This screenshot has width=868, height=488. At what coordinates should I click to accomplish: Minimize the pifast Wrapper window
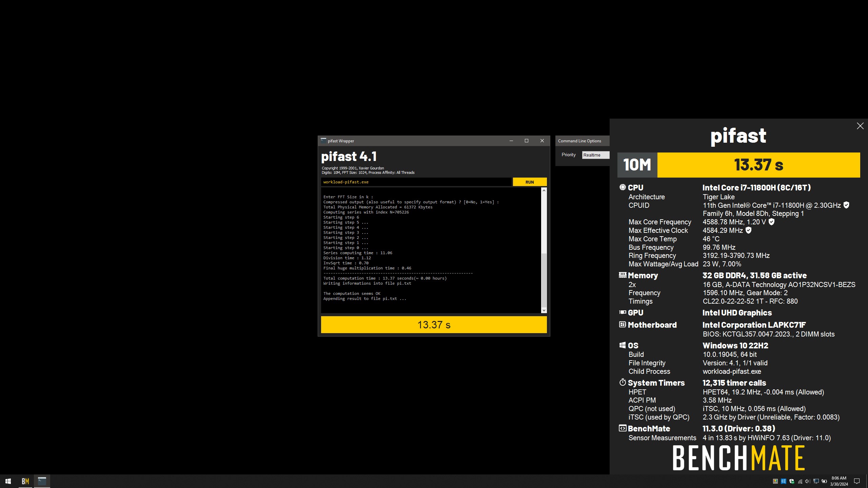[511, 141]
